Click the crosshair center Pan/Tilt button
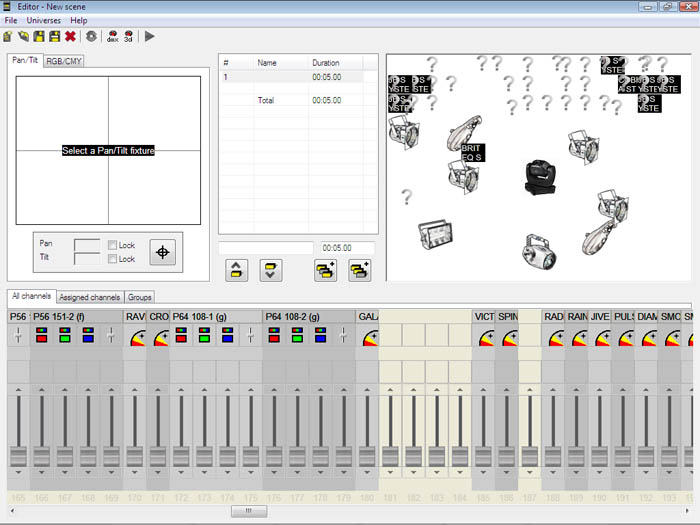Viewport: 700px width, 525px height. click(x=163, y=252)
